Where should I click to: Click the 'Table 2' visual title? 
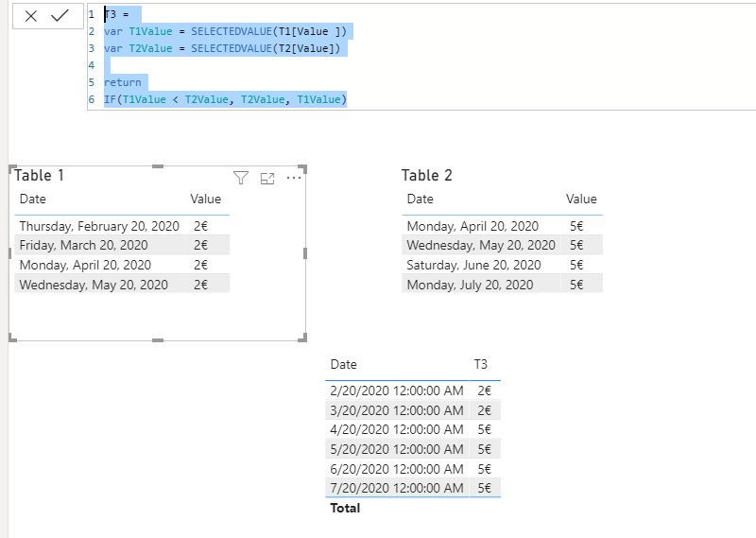pyautogui.click(x=427, y=175)
